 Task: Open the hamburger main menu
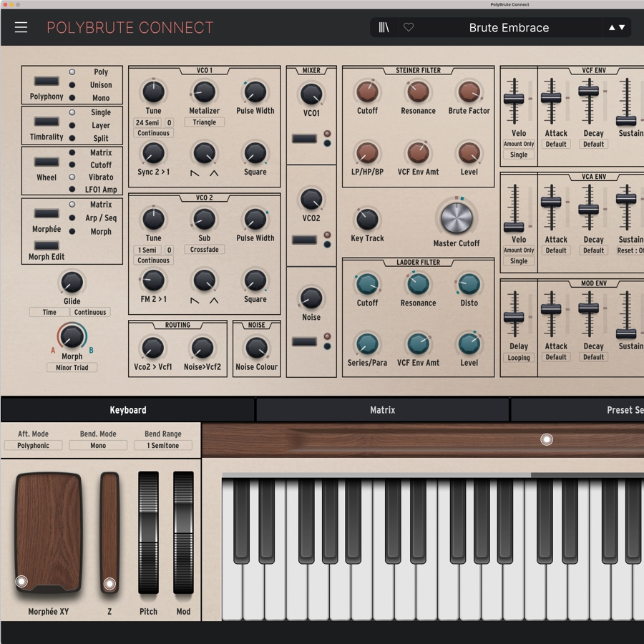[x=21, y=27]
